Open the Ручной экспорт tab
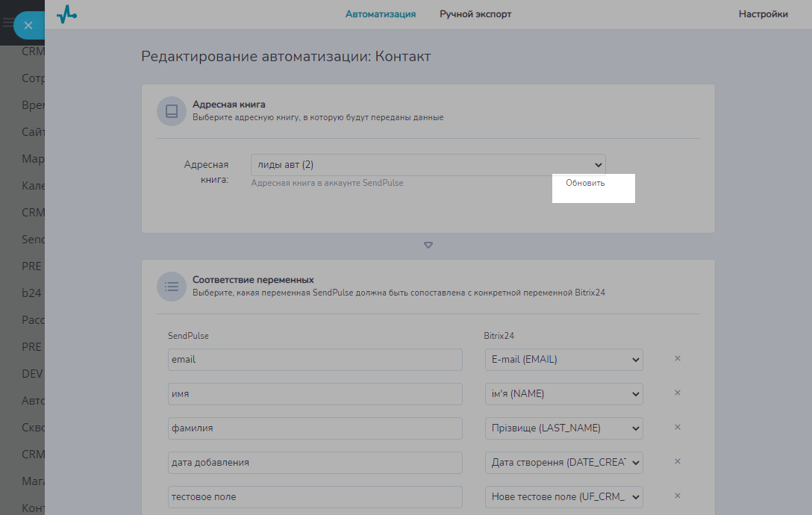Image resolution: width=812 pixels, height=515 pixels. (475, 14)
